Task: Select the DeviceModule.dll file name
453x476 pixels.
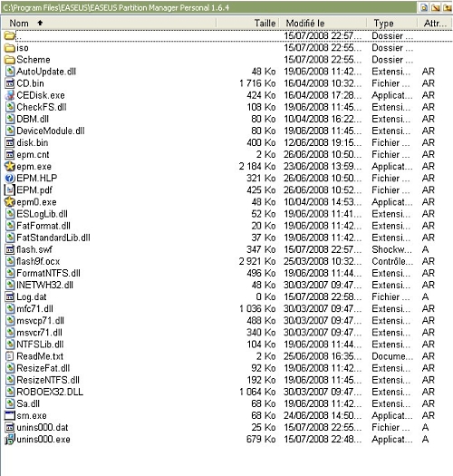Action: (51, 131)
